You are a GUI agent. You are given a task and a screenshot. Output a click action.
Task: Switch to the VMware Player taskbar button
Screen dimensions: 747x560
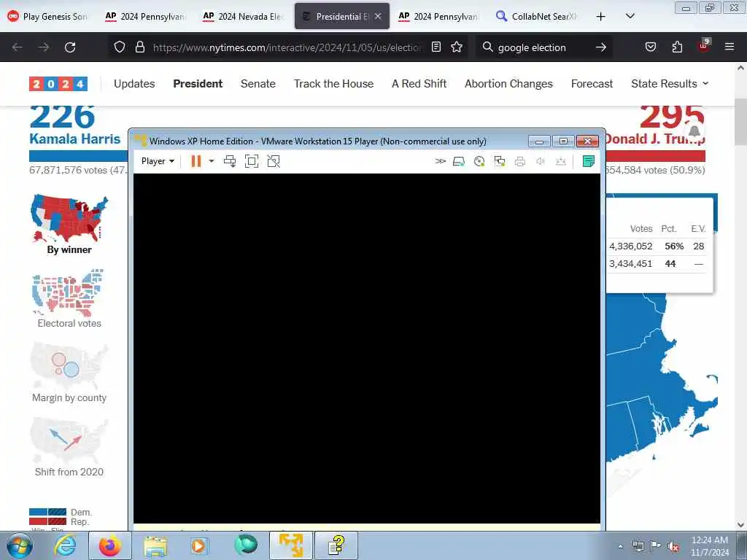tap(291, 545)
